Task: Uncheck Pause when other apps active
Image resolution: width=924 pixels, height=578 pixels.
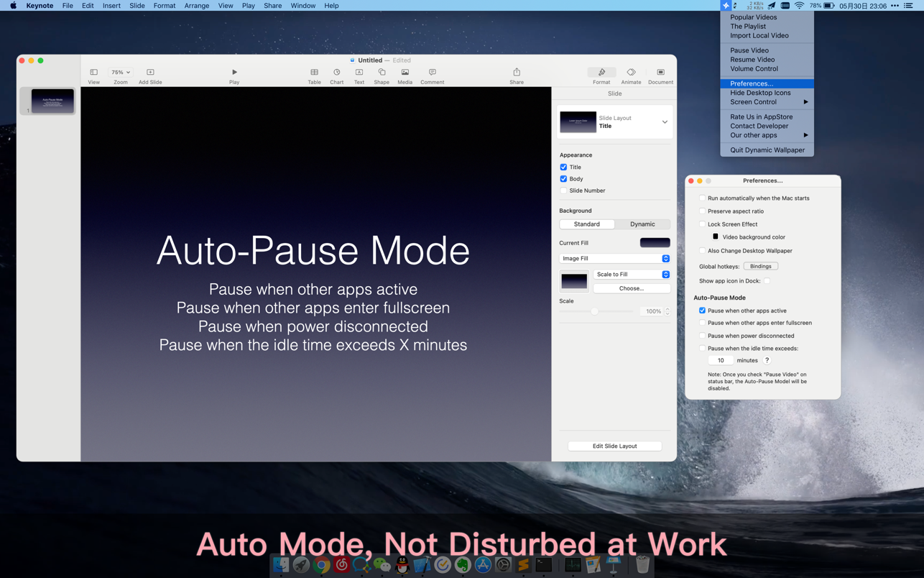Action: pos(702,311)
